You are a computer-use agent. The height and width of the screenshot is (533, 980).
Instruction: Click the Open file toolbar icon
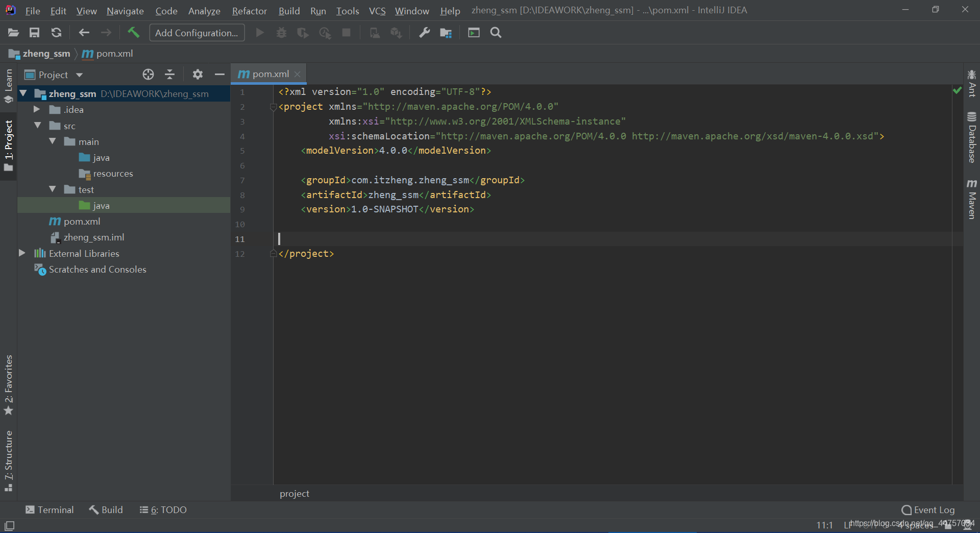(x=13, y=33)
